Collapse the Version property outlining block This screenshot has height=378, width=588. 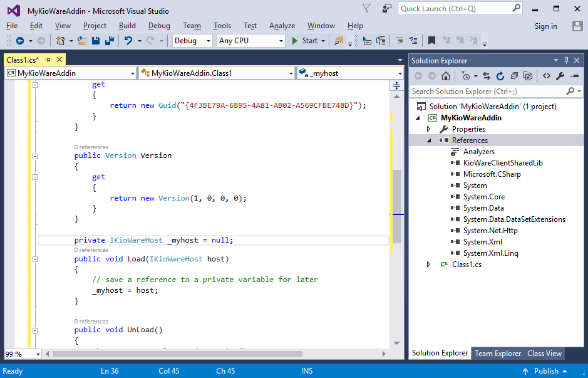pyautogui.click(x=35, y=156)
